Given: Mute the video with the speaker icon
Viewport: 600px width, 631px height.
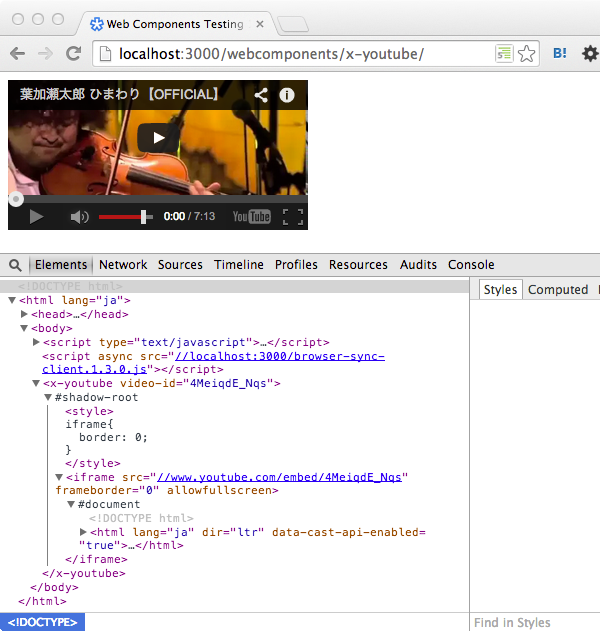Looking at the screenshot, I should click(79, 217).
